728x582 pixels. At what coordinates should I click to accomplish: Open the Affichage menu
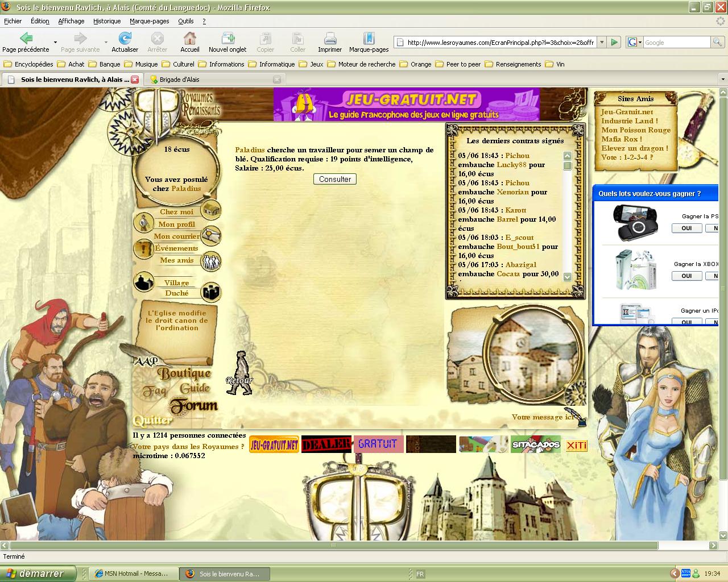[71, 21]
